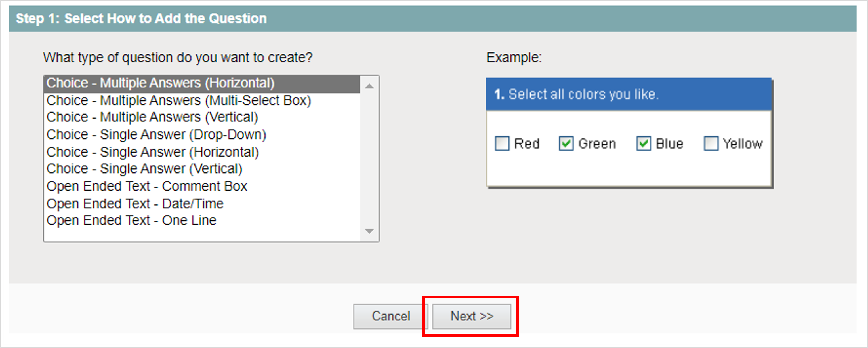Check the Yellow checkbox in the example
The width and height of the screenshot is (868, 348).
coord(711,144)
